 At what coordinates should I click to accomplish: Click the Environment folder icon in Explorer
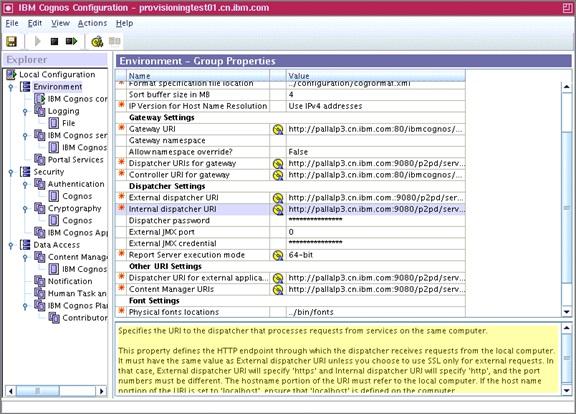coord(25,87)
